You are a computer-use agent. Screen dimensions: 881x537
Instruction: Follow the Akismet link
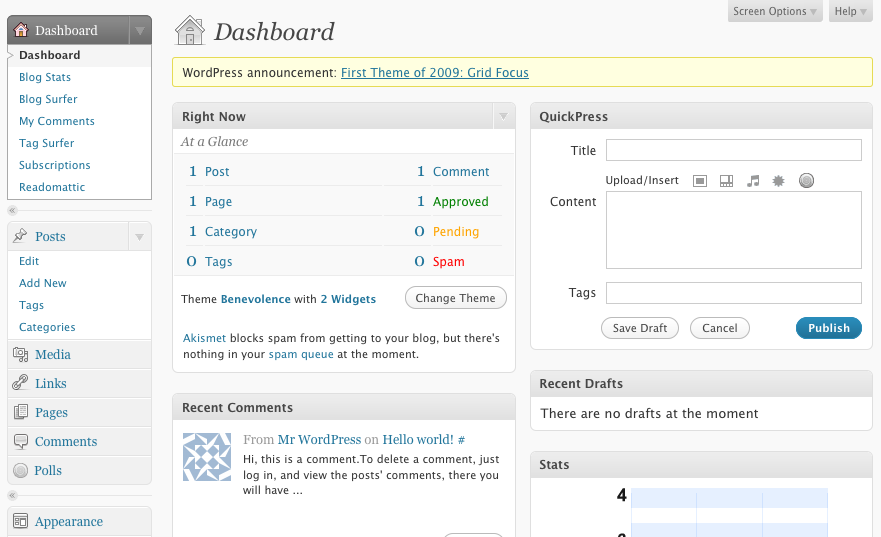(205, 338)
